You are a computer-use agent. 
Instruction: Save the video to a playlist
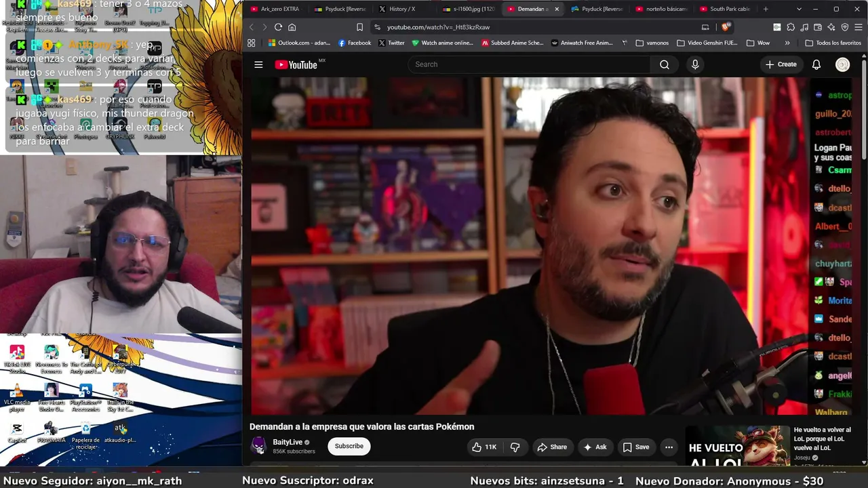click(636, 447)
